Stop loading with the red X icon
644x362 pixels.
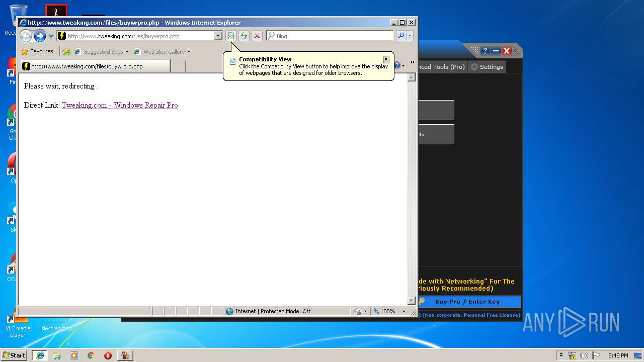(257, 36)
